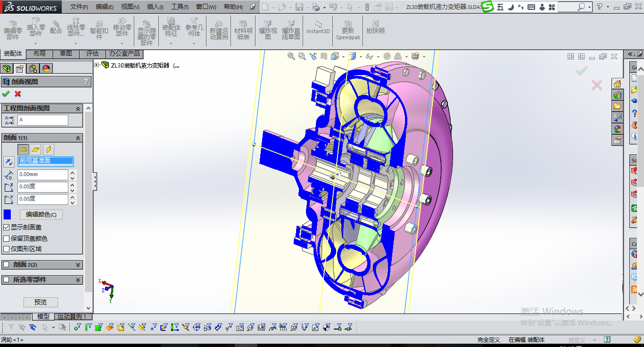Click Take Snapshot (拍快照) tool
The width and height of the screenshot is (644, 347).
pyautogui.click(x=375, y=27)
